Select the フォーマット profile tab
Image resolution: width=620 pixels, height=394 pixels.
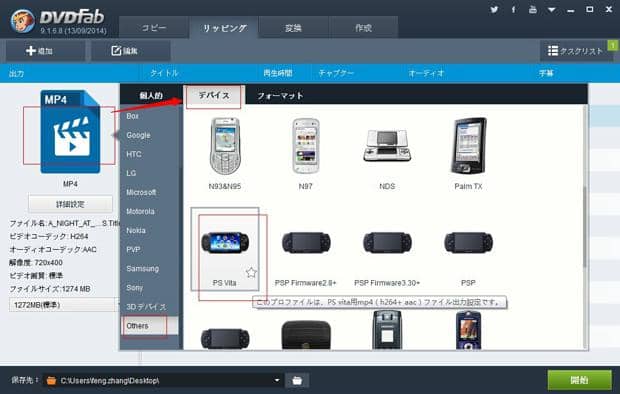tap(280, 95)
